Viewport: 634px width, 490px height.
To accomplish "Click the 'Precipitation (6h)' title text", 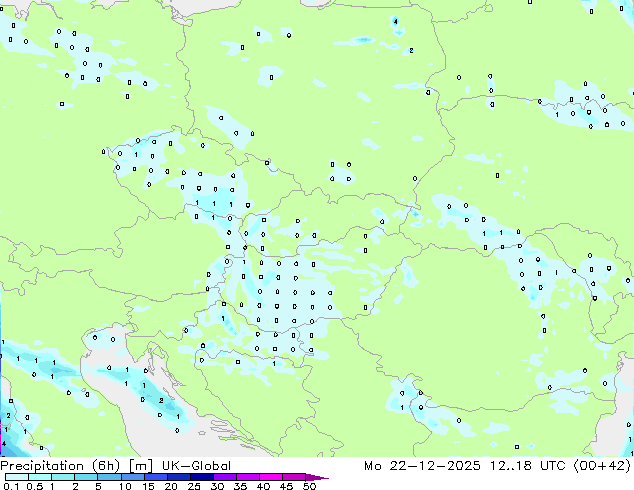I will [x=60, y=466].
